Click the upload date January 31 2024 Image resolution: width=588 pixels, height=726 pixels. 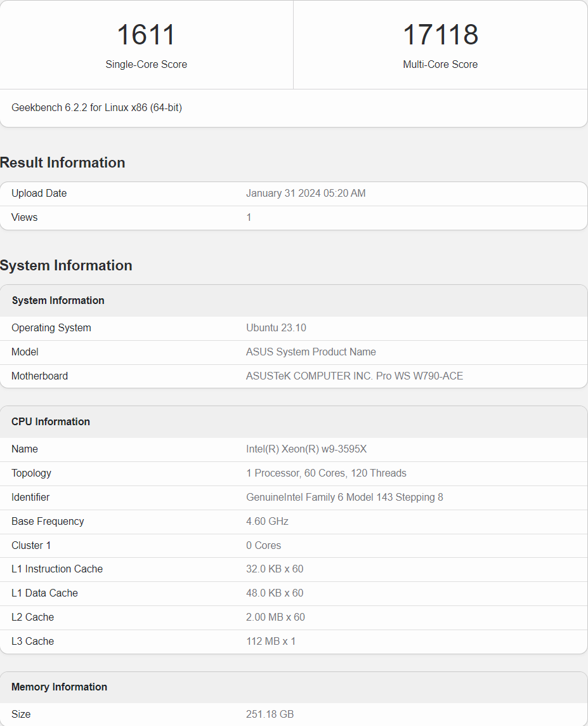click(x=306, y=194)
